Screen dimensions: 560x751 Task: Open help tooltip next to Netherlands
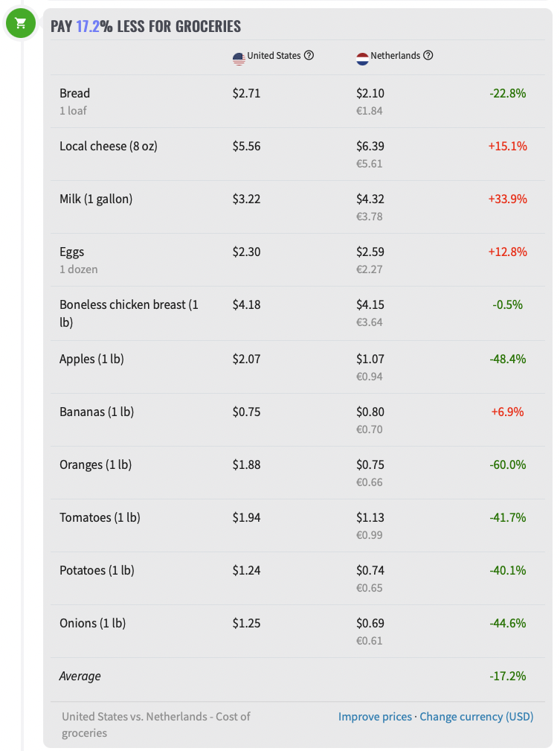pyautogui.click(x=428, y=56)
